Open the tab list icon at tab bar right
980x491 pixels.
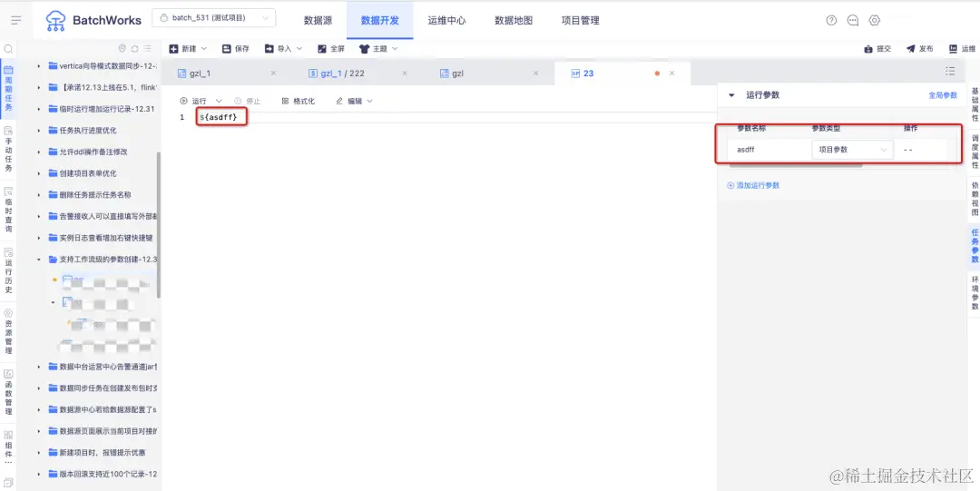click(x=950, y=71)
